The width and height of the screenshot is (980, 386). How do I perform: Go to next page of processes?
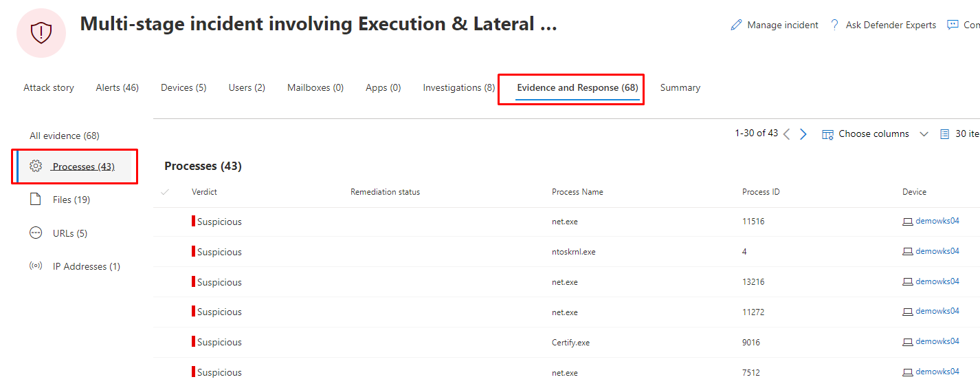coord(803,134)
